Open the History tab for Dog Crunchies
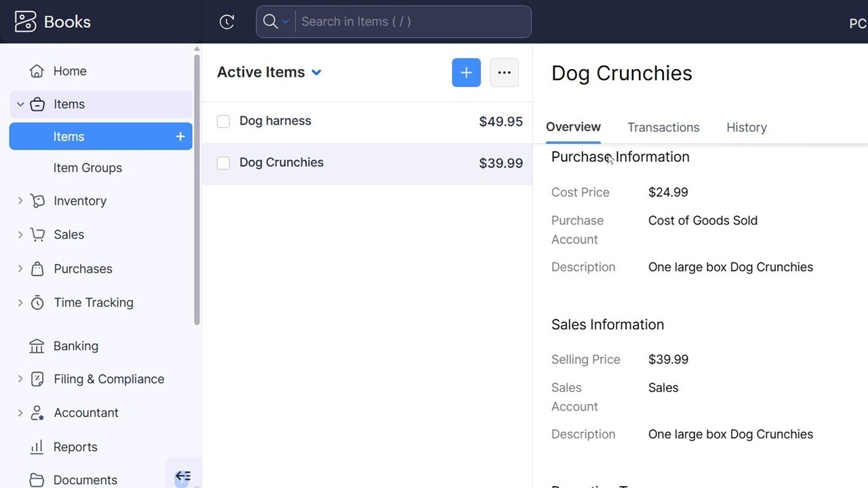 pos(746,127)
